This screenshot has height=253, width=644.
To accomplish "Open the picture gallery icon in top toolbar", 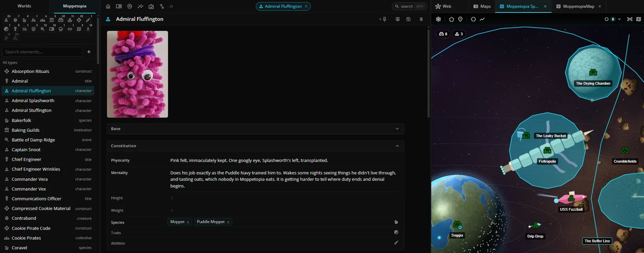I will tap(151, 6).
